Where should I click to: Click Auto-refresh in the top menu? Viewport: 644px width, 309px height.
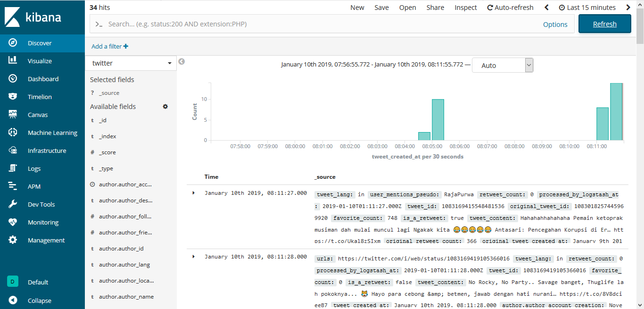point(511,8)
